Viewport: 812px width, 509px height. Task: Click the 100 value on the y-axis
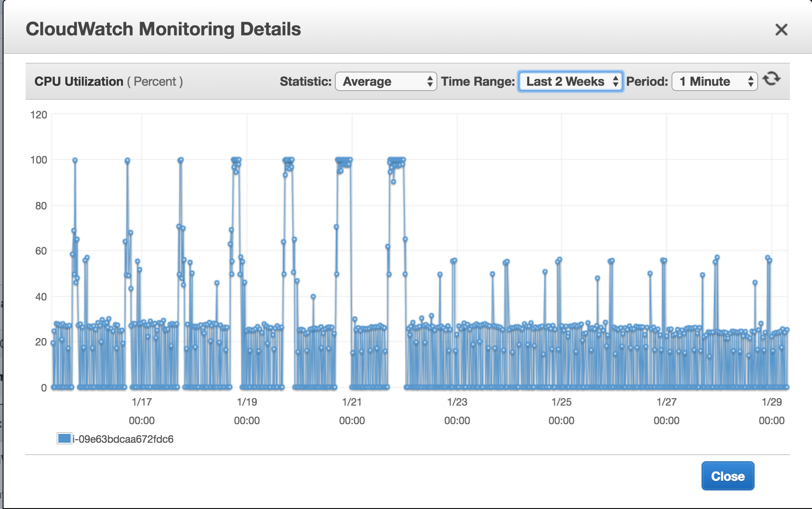coord(38,160)
